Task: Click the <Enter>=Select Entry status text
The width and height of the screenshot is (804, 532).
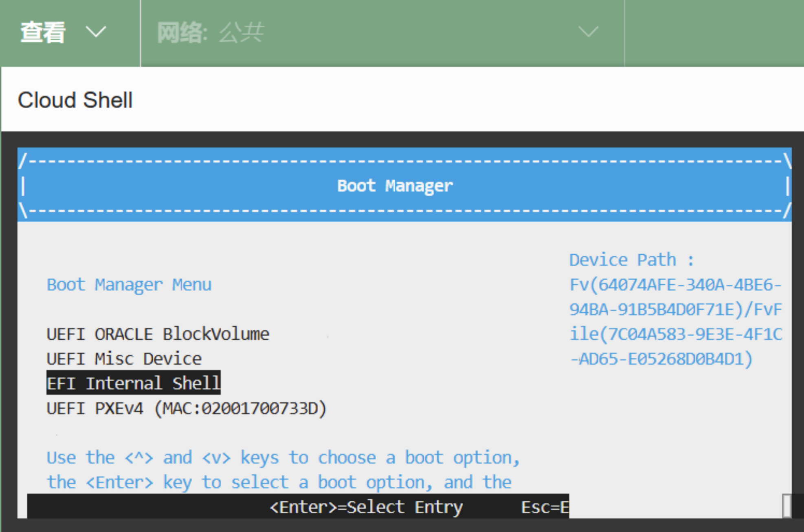Action: pos(366,507)
